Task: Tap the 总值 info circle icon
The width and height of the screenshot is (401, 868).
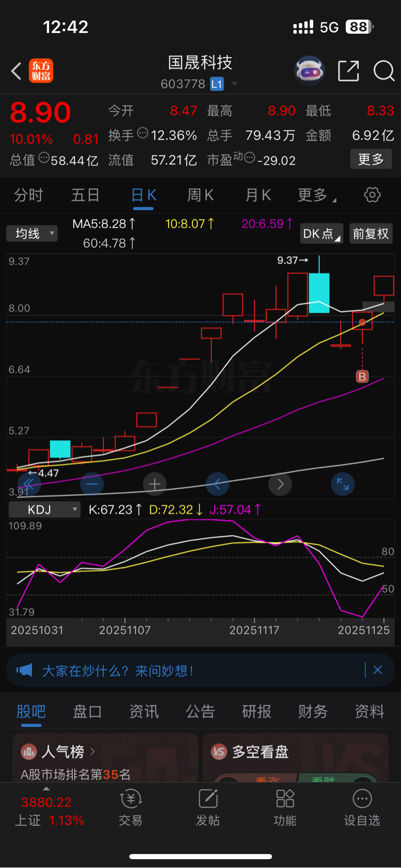Action: pyautogui.click(x=44, y=158)
